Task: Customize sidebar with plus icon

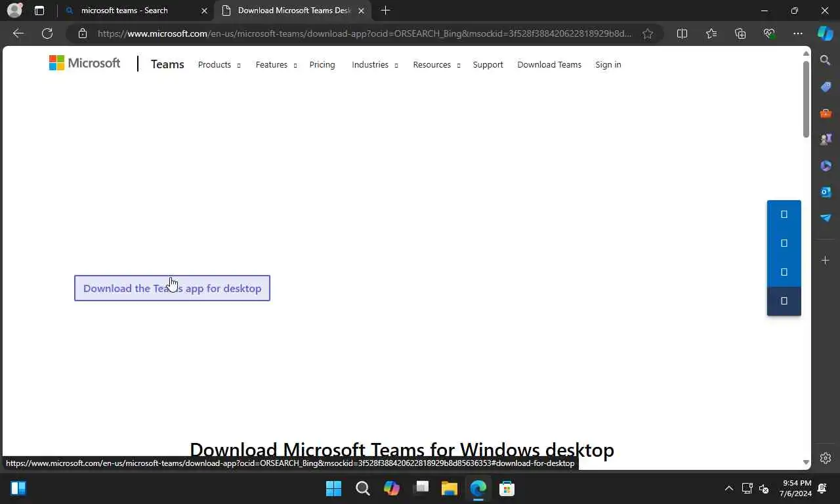Action: [826, 261]
